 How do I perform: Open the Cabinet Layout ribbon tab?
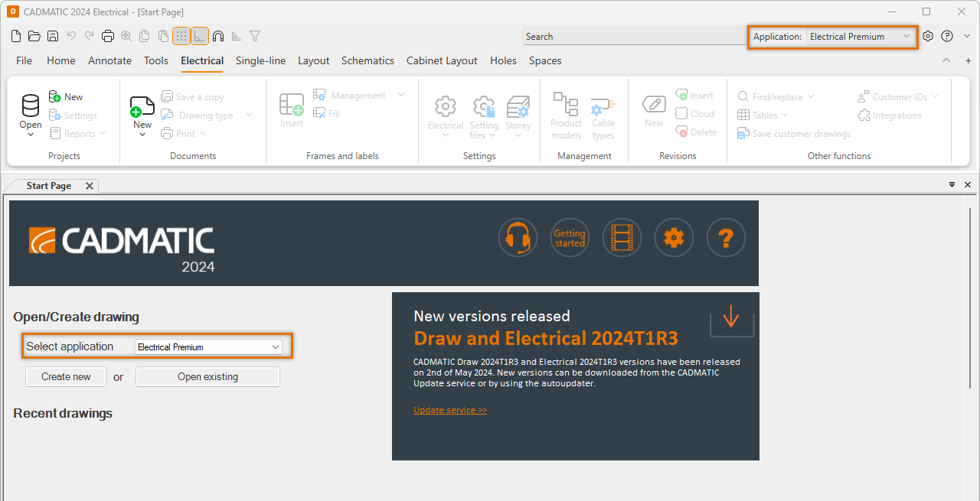coord(442,60)
